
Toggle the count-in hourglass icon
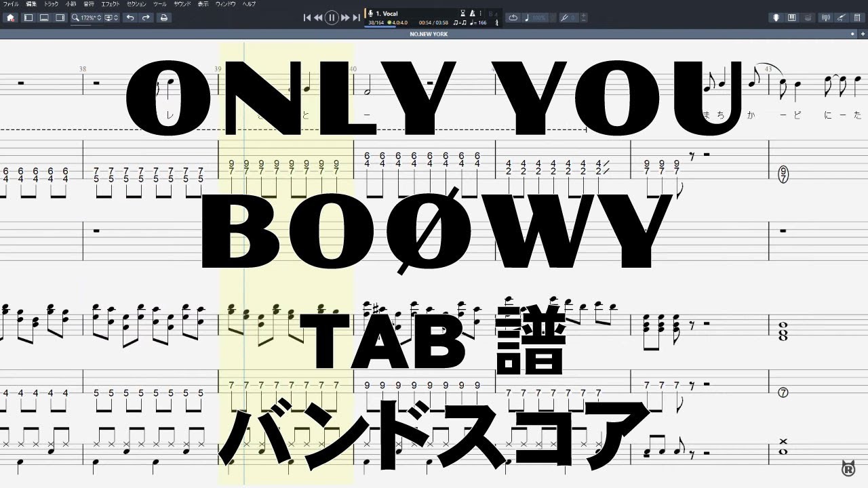tap(463, 13)
